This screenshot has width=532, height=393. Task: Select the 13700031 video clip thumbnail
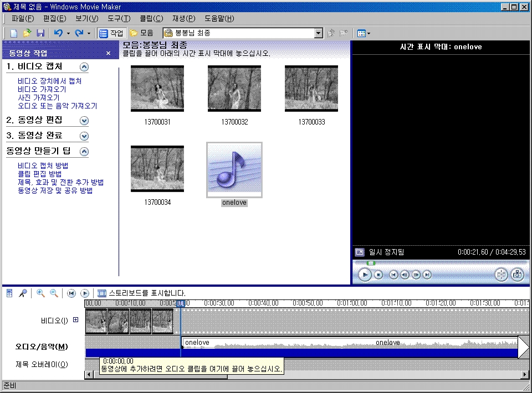[x=157, y=89]
